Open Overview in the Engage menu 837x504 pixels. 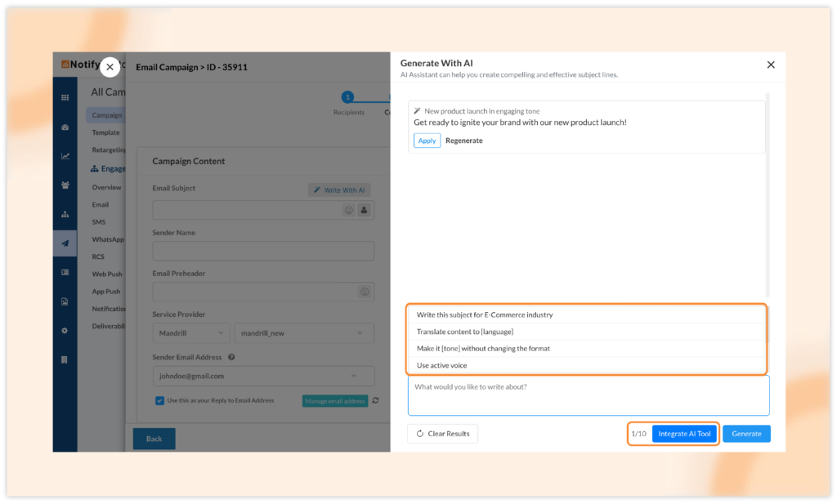pyautogui.click(x=106, y=188)
